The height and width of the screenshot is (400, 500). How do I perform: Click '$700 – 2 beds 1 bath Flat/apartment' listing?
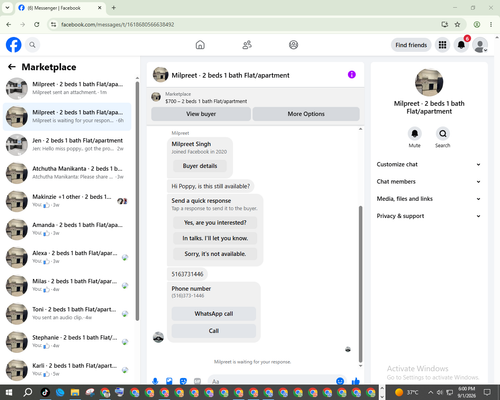click(x=206, y=101)
